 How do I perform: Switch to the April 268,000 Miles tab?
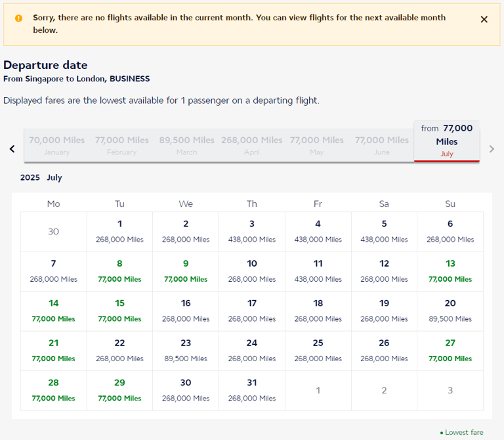point(252,145)
